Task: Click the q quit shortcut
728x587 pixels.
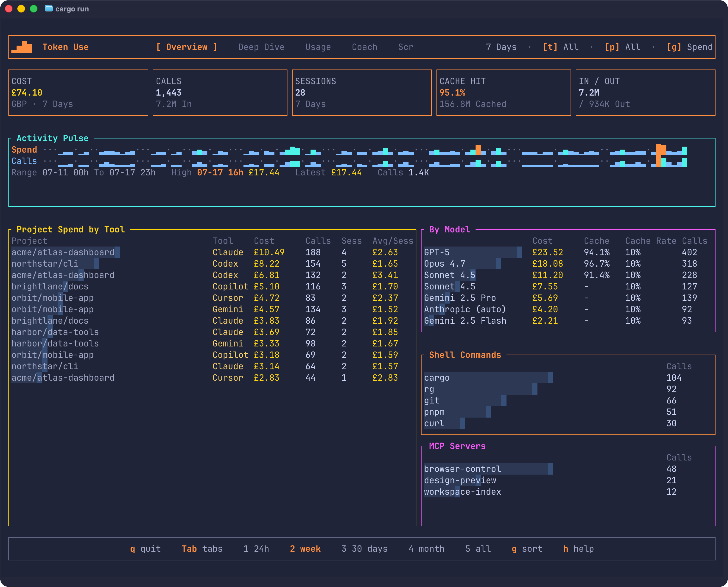Action: [x=145, y=549]
